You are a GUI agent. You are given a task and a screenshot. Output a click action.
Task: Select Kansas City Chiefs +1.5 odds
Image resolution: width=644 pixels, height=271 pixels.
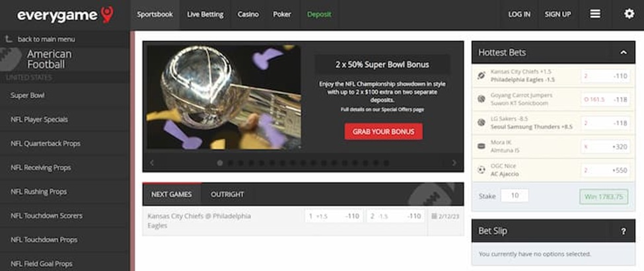[x=334, y=216]
